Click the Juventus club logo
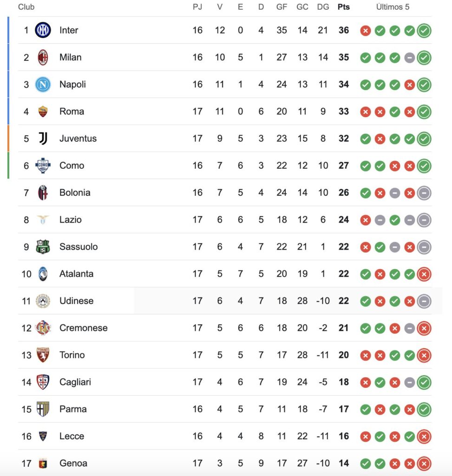The height and width of the screenshot is (476, 452). click(x=43, y=139)
